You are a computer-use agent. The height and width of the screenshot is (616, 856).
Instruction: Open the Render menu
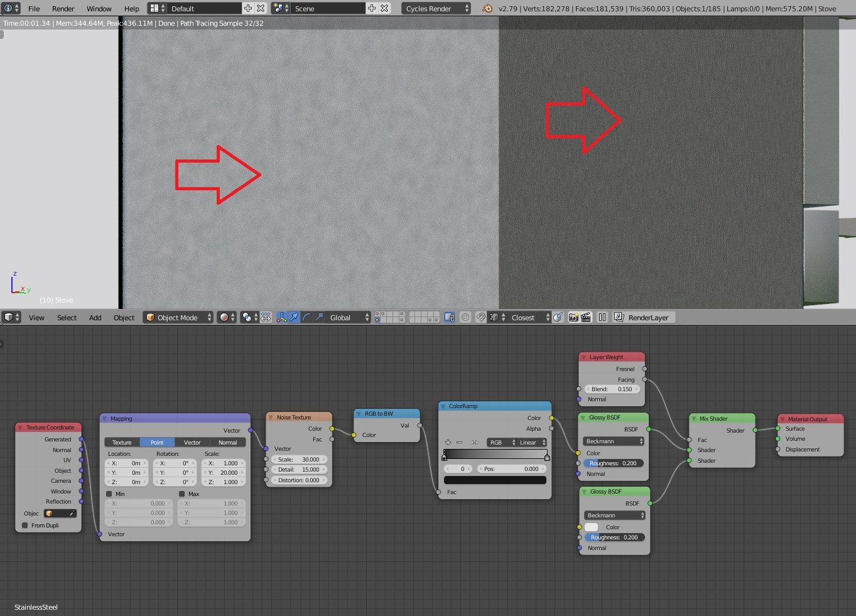(x=63, y=8)
